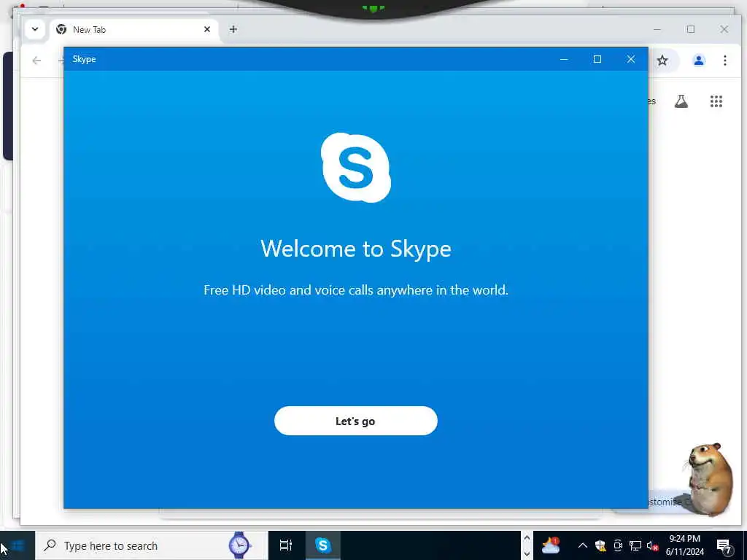Screen dimensions: 747x560
Task: Minimize the Chrome window
Action: pyautogui.click(x=657, y=29)
